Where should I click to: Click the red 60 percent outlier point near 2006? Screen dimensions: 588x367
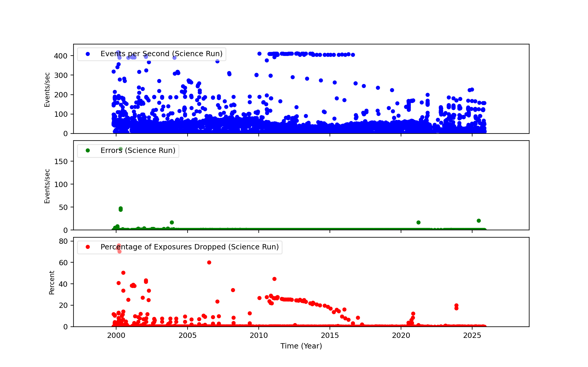click(x=209, y=262)
